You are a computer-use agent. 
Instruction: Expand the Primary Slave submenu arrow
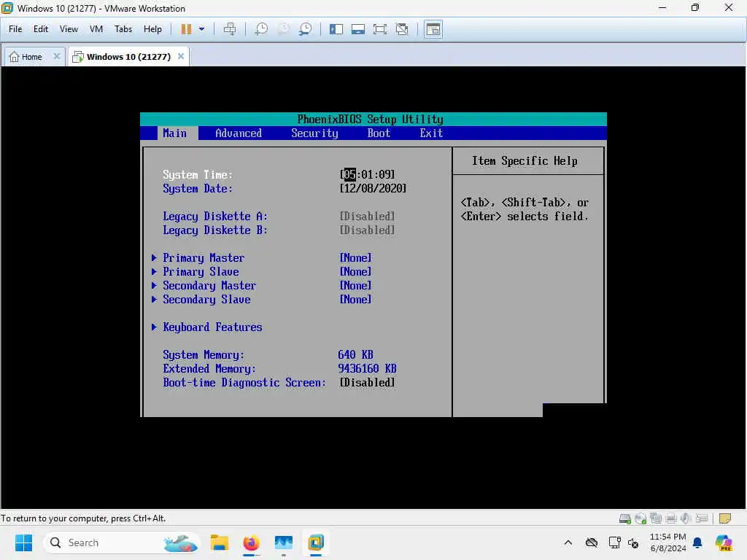point(154,271)
